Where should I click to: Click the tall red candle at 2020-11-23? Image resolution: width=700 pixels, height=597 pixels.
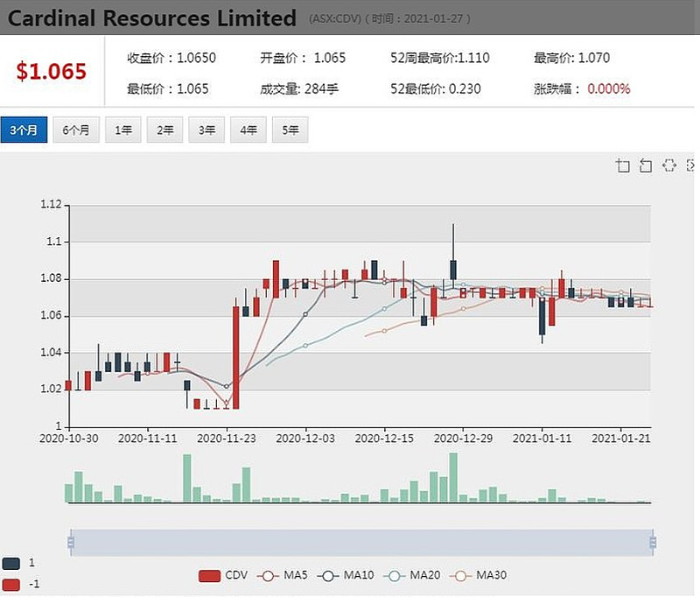click(x=235, y=357)
